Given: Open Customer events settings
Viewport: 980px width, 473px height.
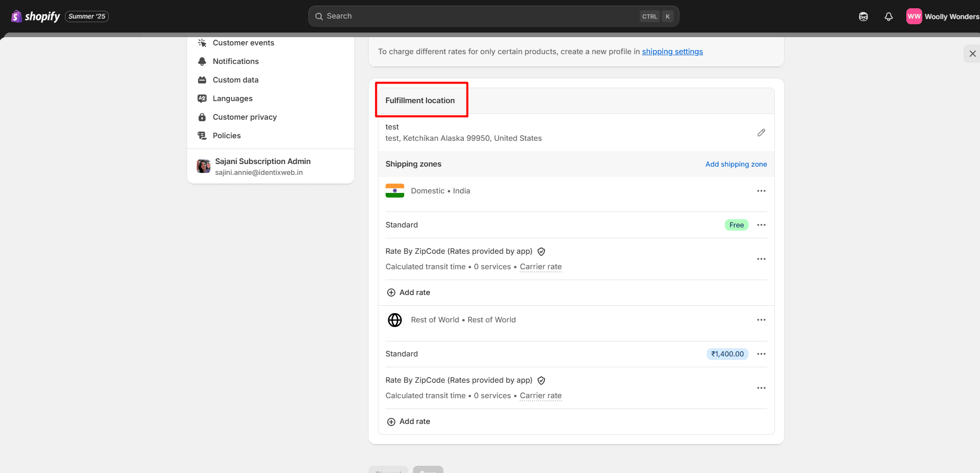Looking at the screenshot, I should coord(271,43).
